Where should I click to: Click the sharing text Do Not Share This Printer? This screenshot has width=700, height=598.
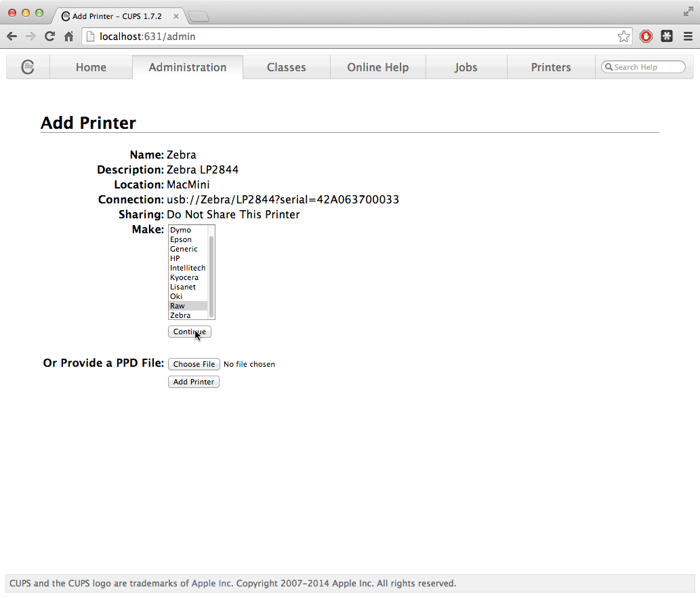point(234,215)
